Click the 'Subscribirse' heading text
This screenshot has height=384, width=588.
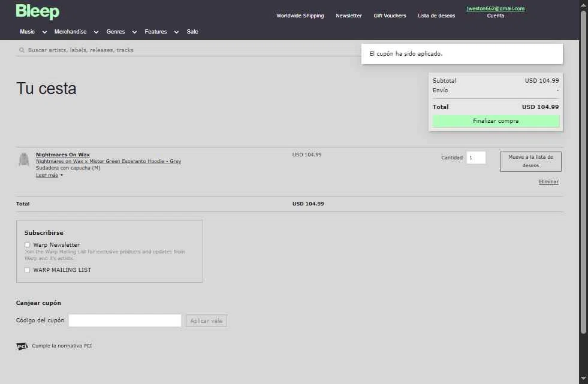(44, 232)
